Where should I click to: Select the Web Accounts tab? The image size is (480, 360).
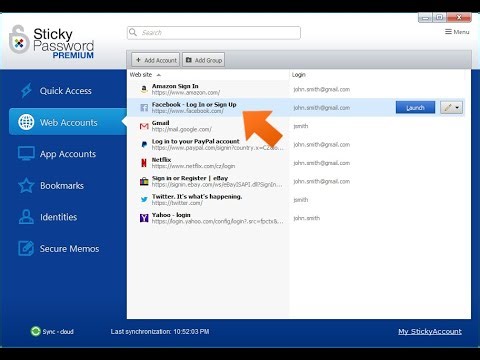click(68, 122)
